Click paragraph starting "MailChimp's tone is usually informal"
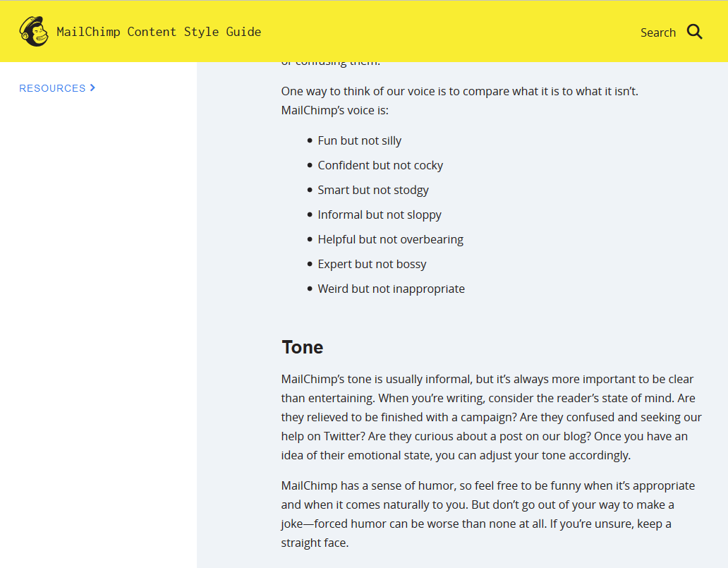 [x=491, y=417]
